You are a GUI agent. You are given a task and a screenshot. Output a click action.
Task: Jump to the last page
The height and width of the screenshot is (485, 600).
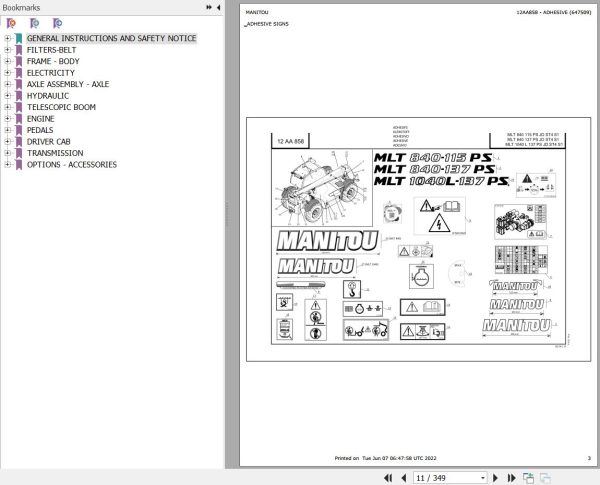(x=511, y=478)
